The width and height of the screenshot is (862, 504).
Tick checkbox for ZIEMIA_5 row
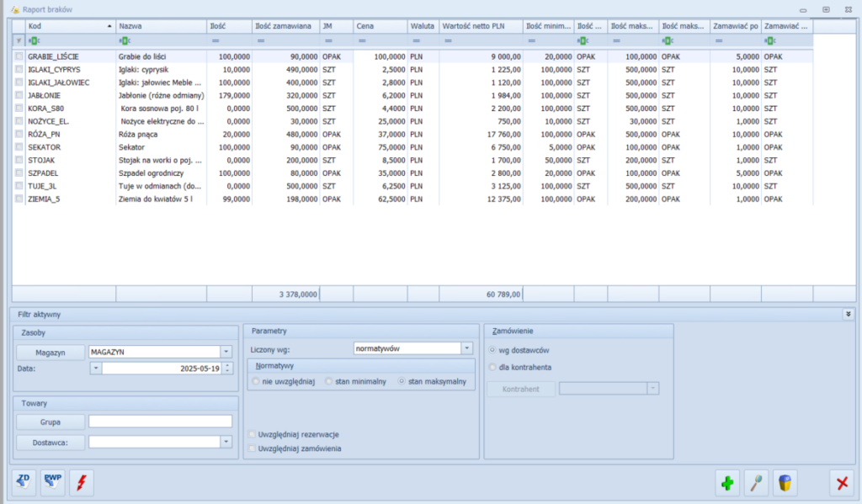pyautogui.click(x=19, y=199)
